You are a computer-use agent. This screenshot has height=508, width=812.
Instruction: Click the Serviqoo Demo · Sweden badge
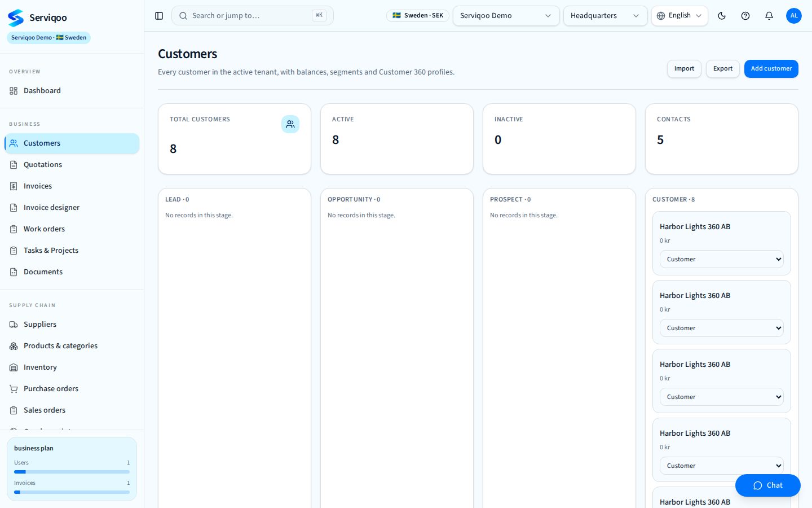(x=49, y=38)
